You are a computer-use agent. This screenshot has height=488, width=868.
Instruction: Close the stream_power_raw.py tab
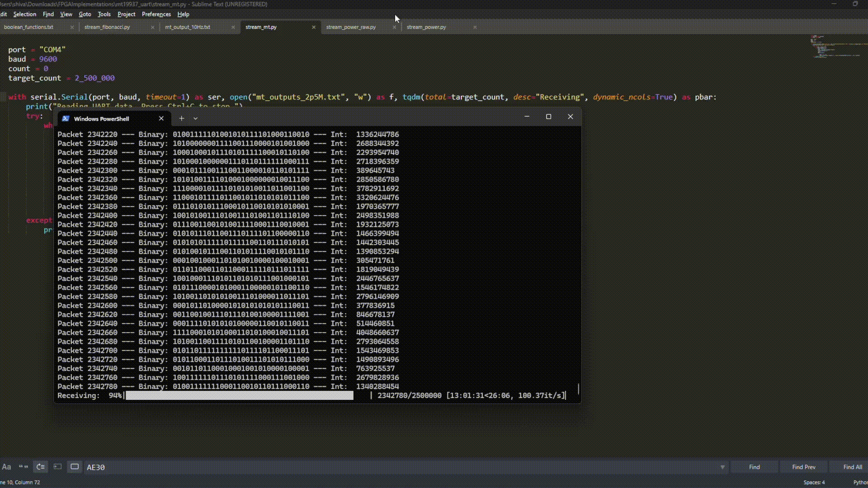[x=394, y=27]
